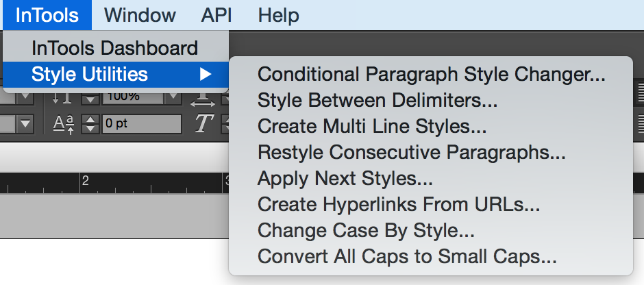Open the API menu
The height and width of the screenshot is (285, 644).
[x=216, y=15]
